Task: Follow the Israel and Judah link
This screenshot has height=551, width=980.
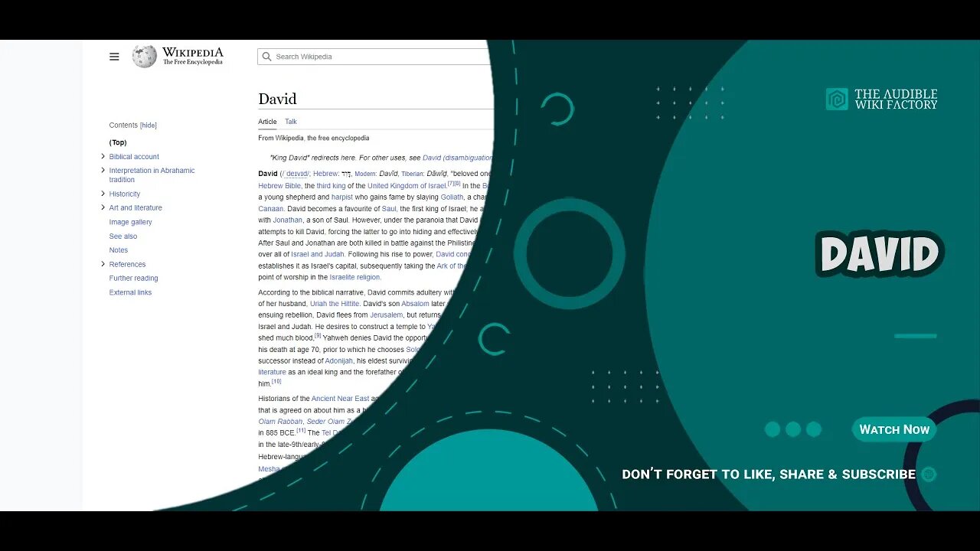Action: (318, 255)
